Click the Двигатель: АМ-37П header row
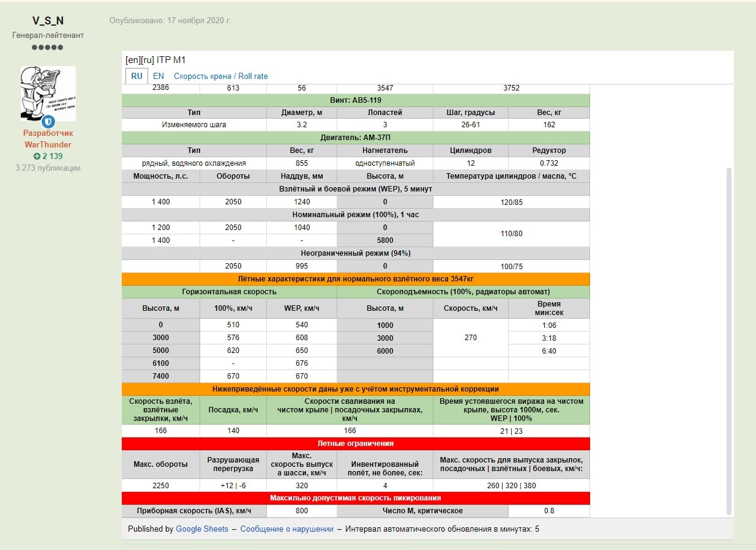 click(356, 138)
